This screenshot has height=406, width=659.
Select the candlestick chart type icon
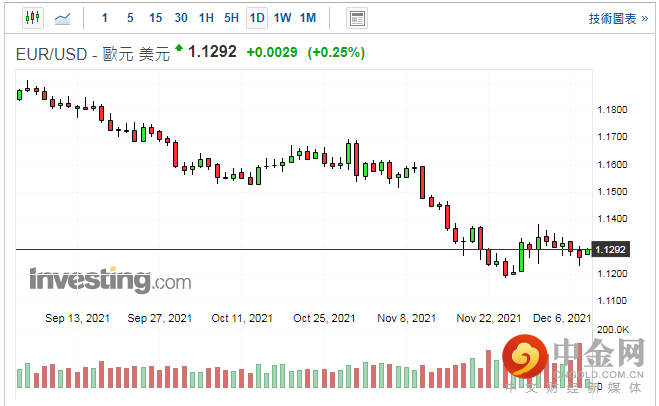[33, 18]
